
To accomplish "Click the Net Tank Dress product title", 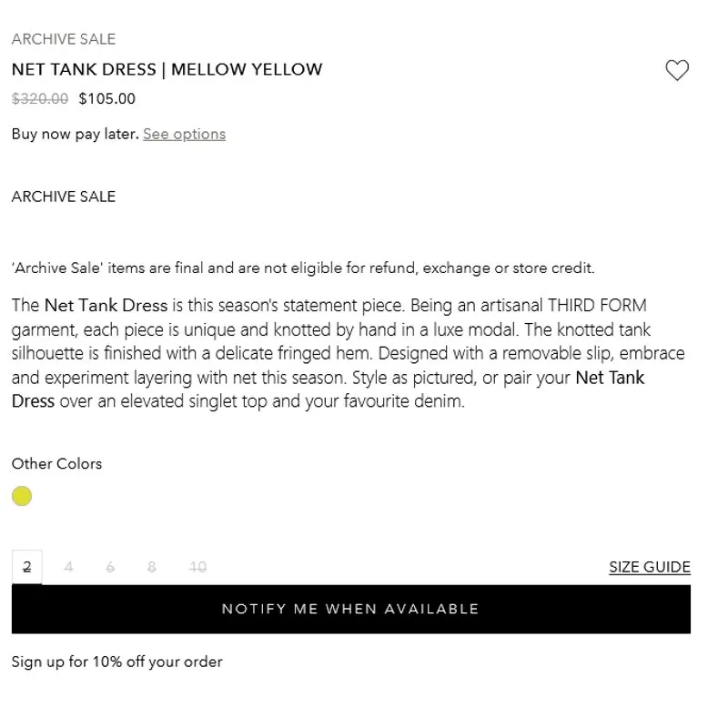I will (x=167, y=69).
